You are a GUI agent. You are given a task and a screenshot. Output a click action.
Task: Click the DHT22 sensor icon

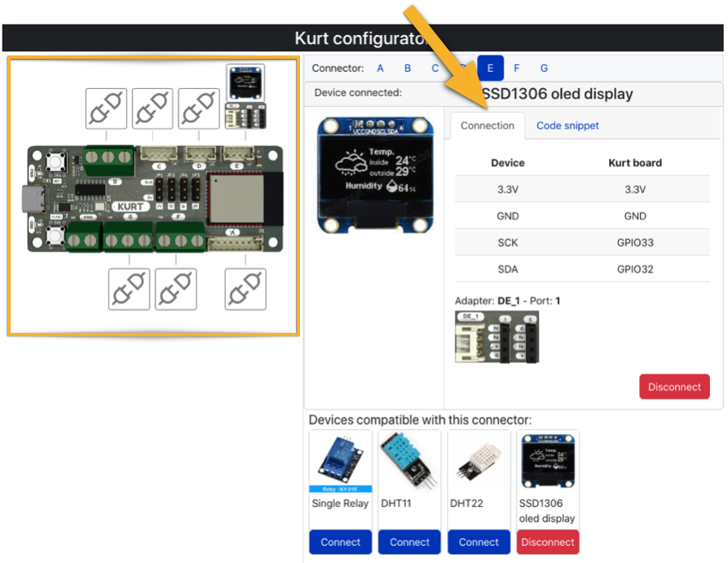479,463
